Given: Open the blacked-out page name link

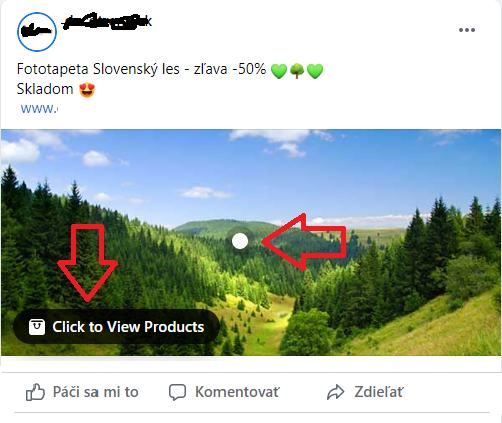Looking at the screenshot, I should coord(107,21).
